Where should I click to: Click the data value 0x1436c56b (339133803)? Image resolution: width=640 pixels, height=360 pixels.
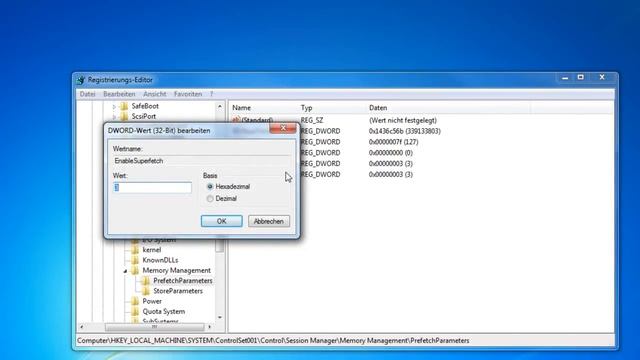[x=404, y=131]
